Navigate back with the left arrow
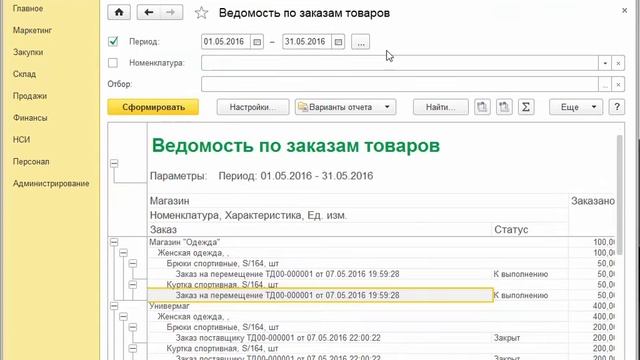Screen dimensions: 640x360 coord(149,13)
